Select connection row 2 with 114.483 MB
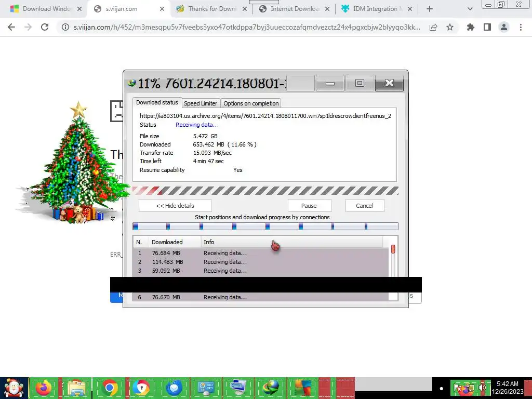This screenshot has width=532, height=399. pos(261,262)
